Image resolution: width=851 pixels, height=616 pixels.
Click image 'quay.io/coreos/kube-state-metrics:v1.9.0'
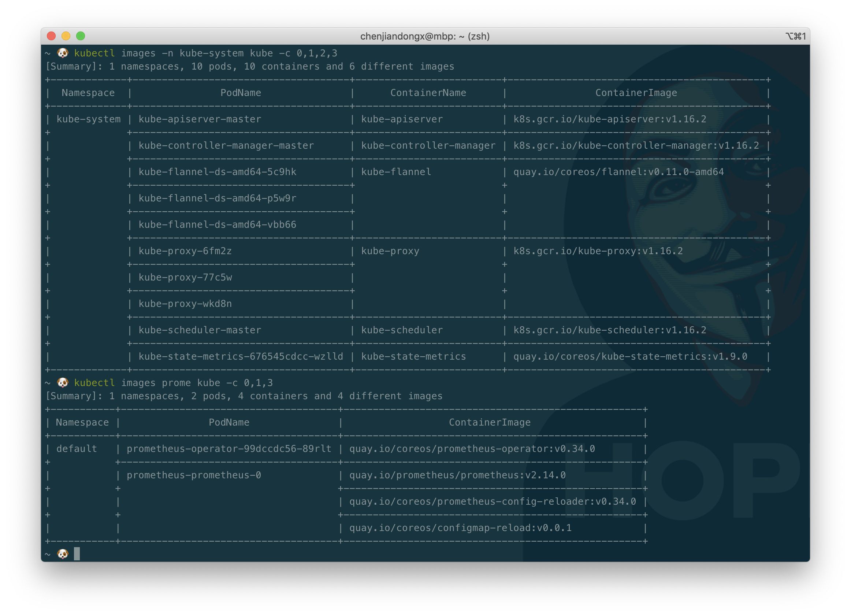coord(630,356)
